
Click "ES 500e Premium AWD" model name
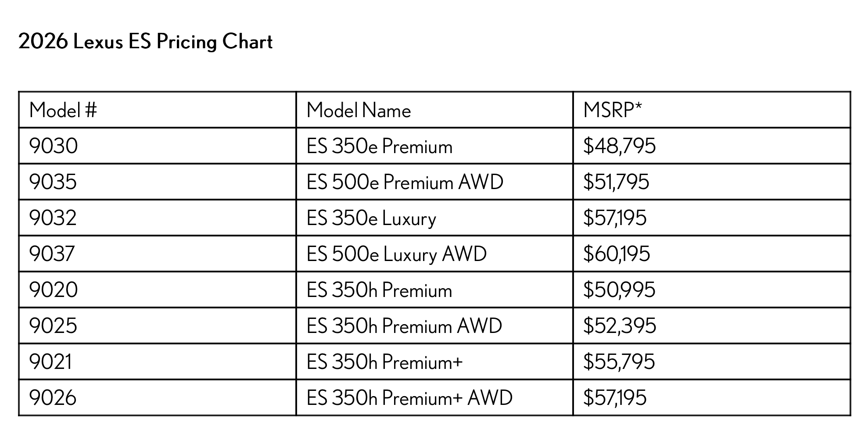pyautogui.click(x=405, y=182)
